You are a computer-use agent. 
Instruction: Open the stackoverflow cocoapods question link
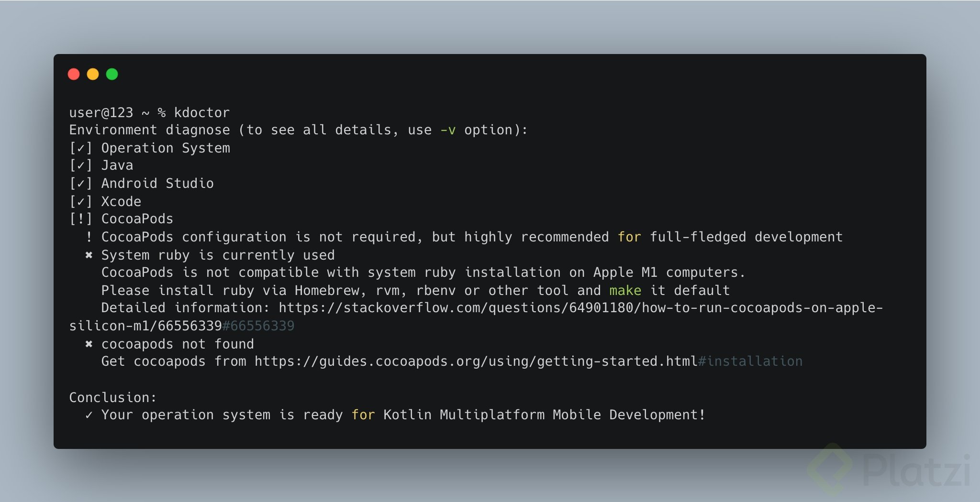pos(574,307)
